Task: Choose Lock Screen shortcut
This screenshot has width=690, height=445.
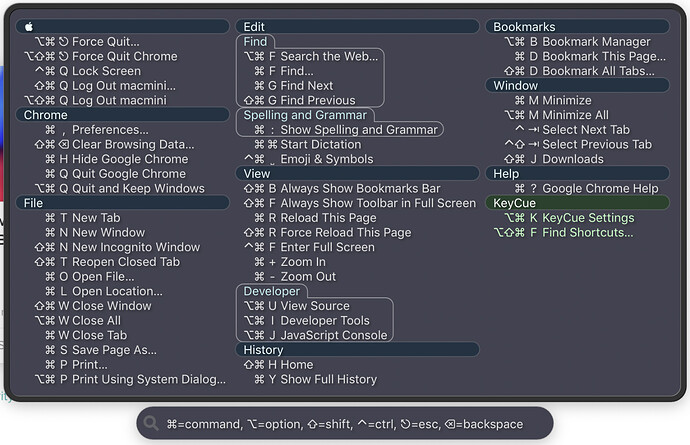Action: (x=88, y=71)
